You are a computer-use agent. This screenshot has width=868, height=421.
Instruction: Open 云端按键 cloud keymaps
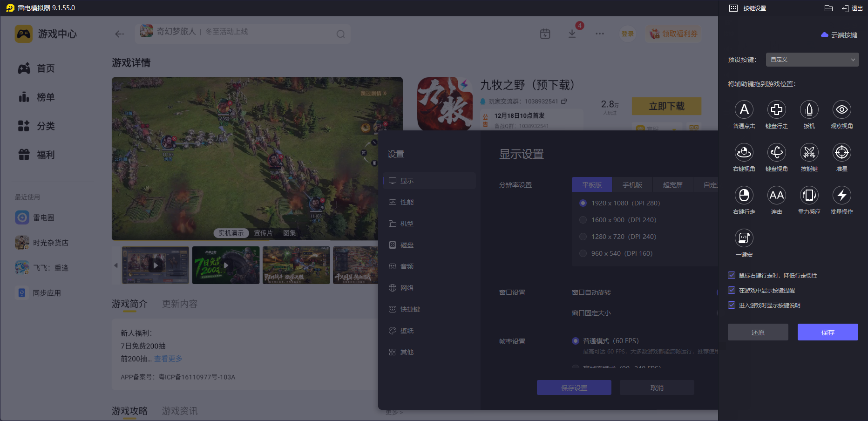point(839,35)
